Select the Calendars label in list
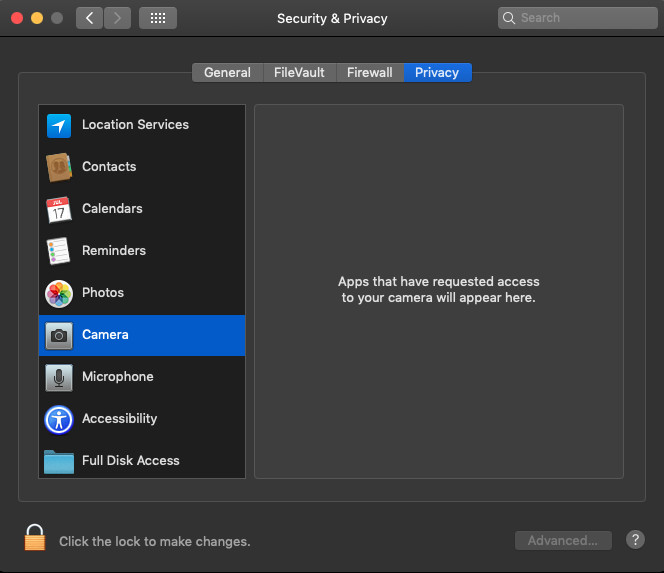Screen dimensions: 664x573 (x=112, y=208)
